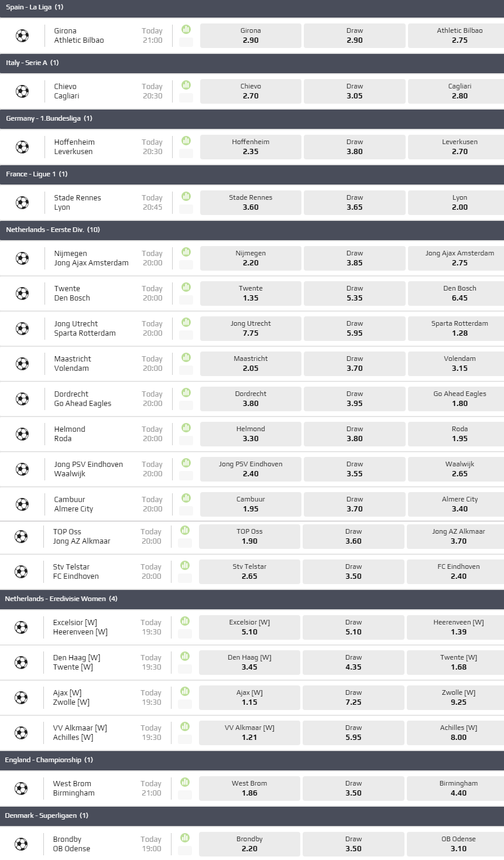Click the green stats icon for Hoffenheim vs Leverkusen
The height and width of the screenshot is (860, 504).
(x=186, y=141)
